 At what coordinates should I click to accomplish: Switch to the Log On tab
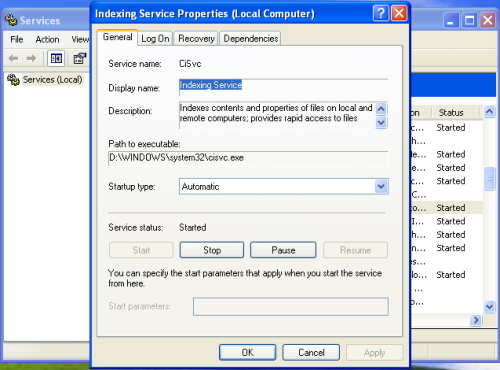point(155,39)
